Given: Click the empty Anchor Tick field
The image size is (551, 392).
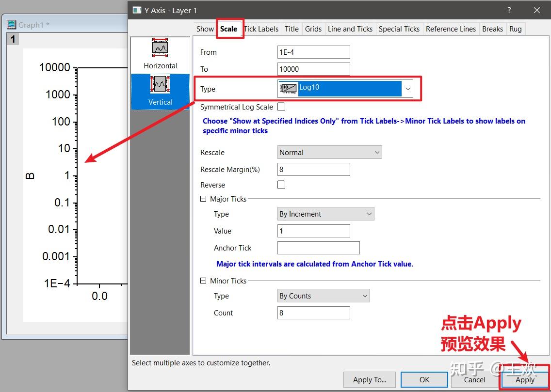Looking at the screenshot, I should pyautogui.click(x=319, y=248).
